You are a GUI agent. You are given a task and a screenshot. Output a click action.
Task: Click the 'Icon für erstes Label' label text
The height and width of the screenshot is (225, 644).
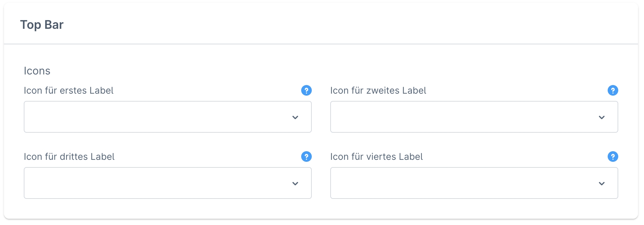[68, 90]
